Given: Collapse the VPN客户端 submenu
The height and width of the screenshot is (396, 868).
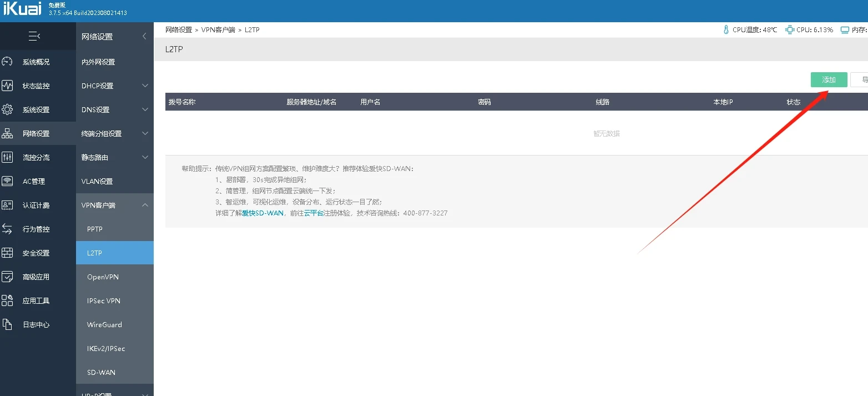Looking at the screenshot, I should [x=114, y=205].
